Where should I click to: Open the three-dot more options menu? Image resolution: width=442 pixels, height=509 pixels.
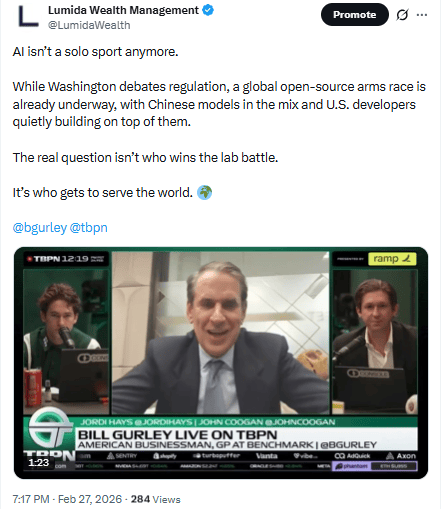coord(422,15)
